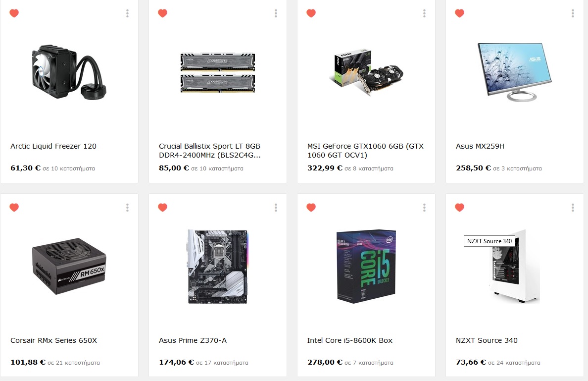The height and width of the screenshot is (381, 588).
Task: Unfavorite the Arctic Liquid Freezer 120 heart
Action: point(14,13)
